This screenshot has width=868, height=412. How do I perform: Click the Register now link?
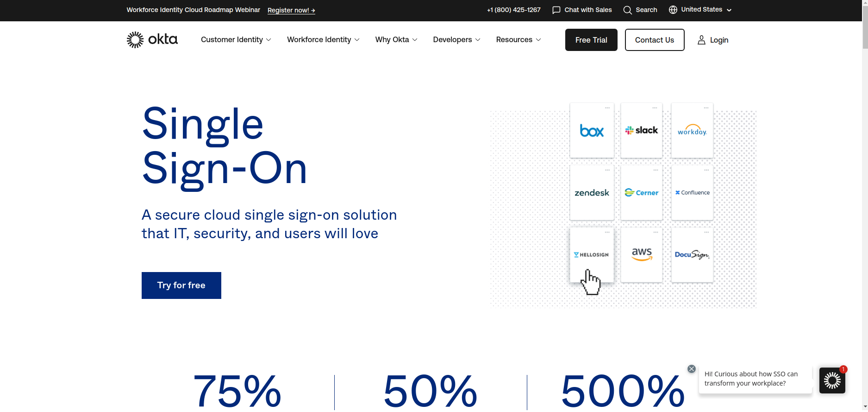[x=291, y=10]
